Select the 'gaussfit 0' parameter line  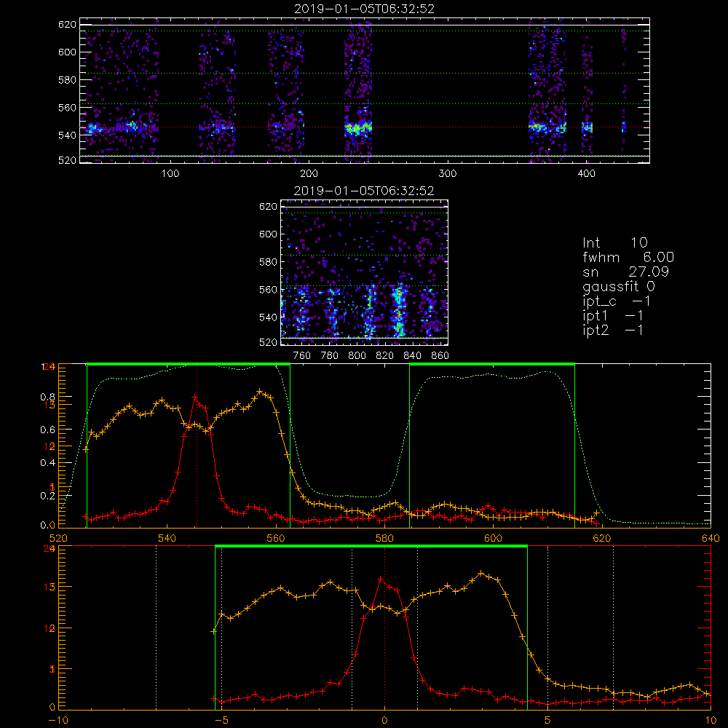click(x=618, y=286)
